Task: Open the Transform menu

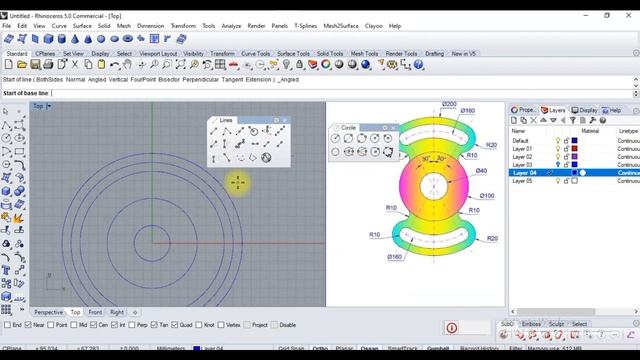Action: click(x=183, y=26)
